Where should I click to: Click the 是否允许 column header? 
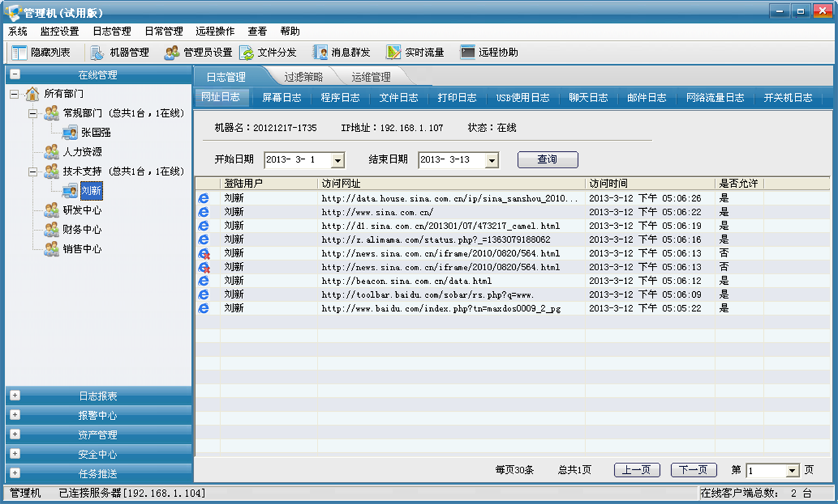(739, 183)
